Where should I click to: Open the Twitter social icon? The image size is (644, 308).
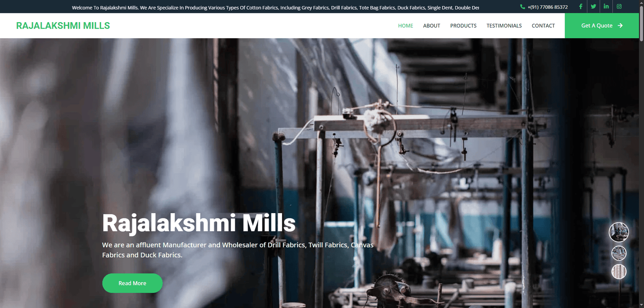click(x=593, y=6)
